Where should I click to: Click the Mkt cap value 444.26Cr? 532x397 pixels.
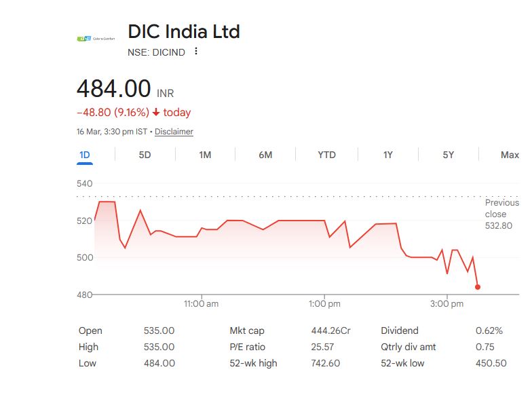330,330
